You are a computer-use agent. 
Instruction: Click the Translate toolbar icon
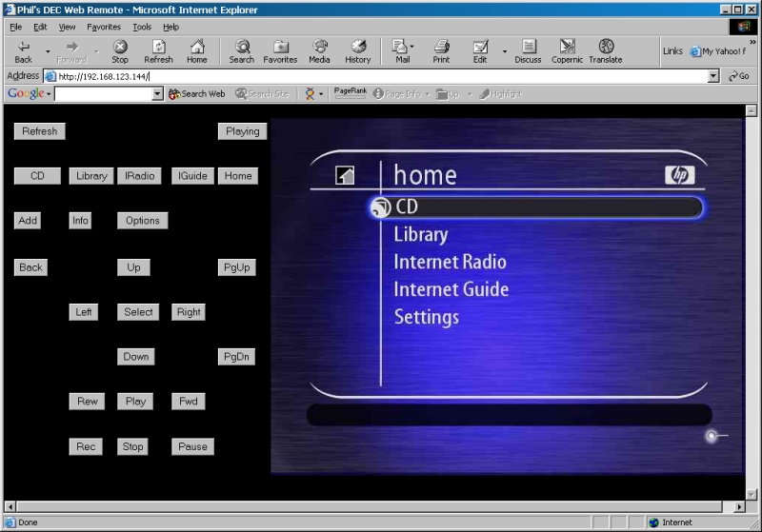point(606,47)
